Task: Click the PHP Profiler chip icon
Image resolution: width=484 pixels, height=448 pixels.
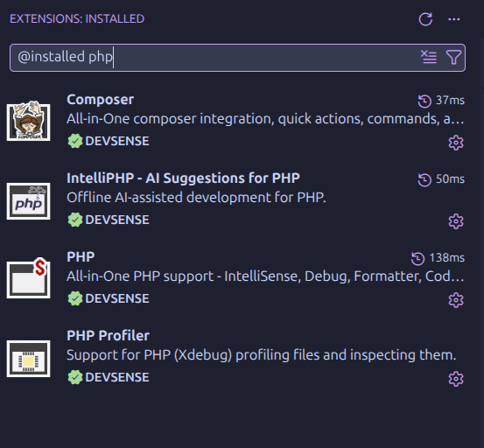Action: tap(28, 359)
